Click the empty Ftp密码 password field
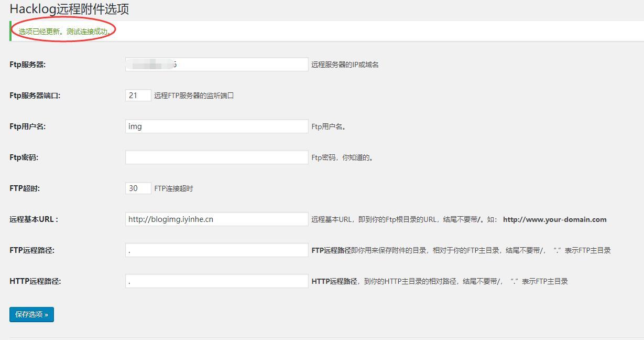 217,157
